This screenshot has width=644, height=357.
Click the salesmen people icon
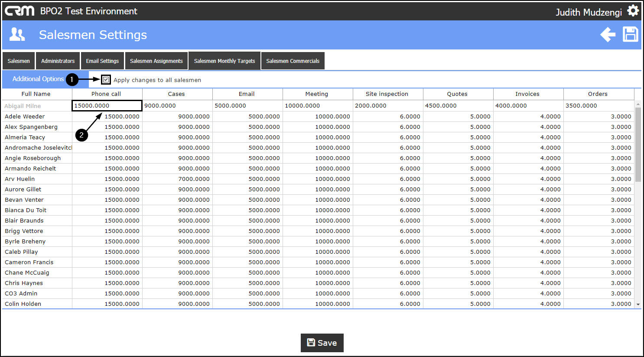click(x=17, y=35)
